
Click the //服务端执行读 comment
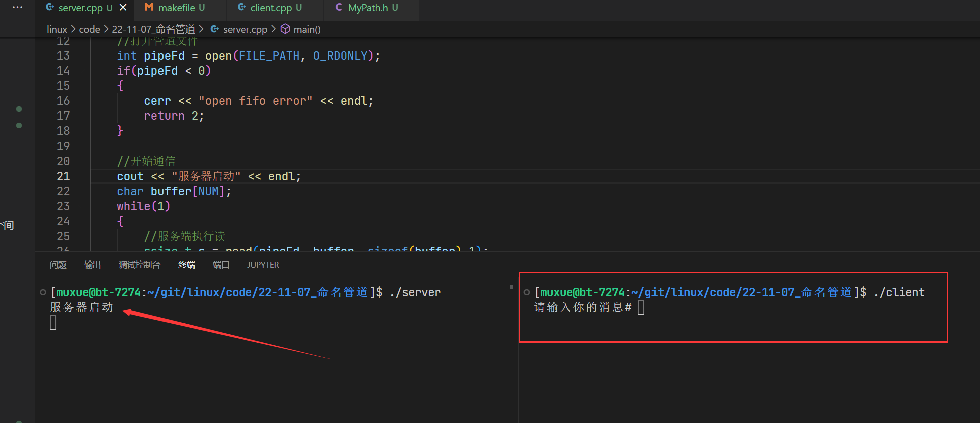point(185,236)
